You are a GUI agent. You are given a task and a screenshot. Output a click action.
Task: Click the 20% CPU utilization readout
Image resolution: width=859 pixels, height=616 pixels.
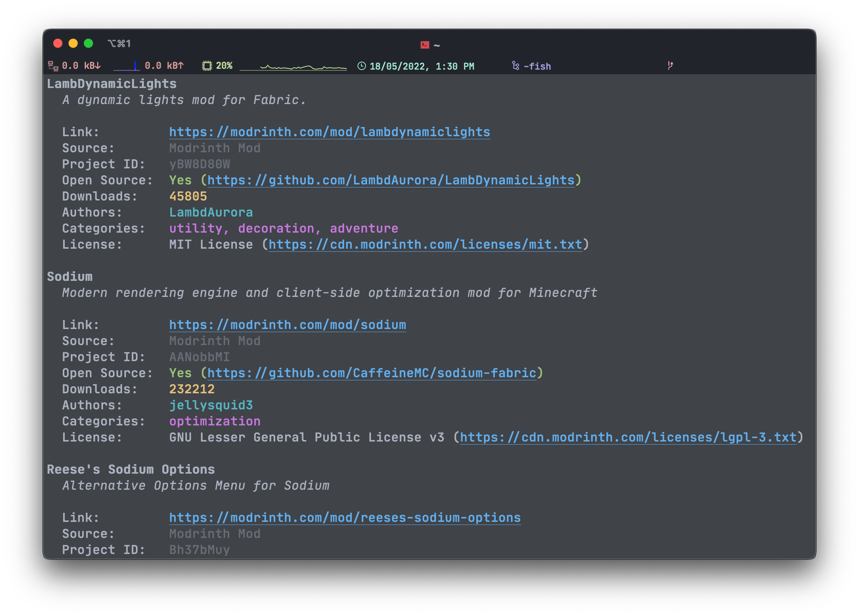point(224,66)
